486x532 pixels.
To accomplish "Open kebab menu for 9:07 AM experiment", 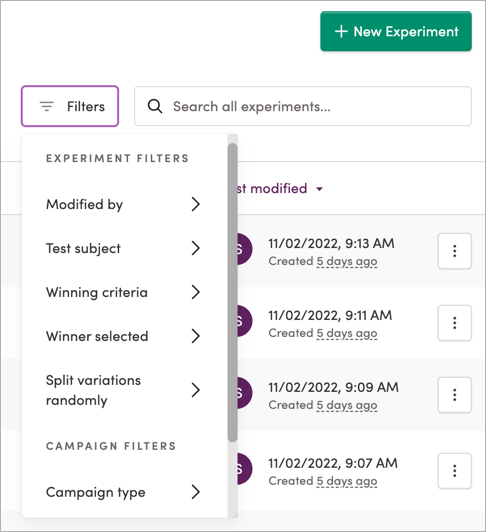I will (x=454, y=471).
